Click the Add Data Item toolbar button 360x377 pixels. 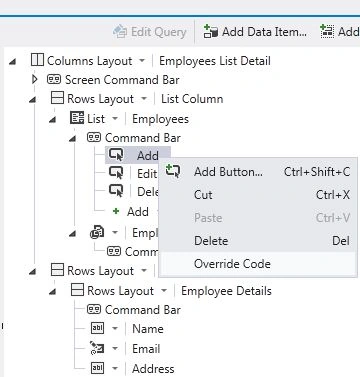(x=255, y=32)
